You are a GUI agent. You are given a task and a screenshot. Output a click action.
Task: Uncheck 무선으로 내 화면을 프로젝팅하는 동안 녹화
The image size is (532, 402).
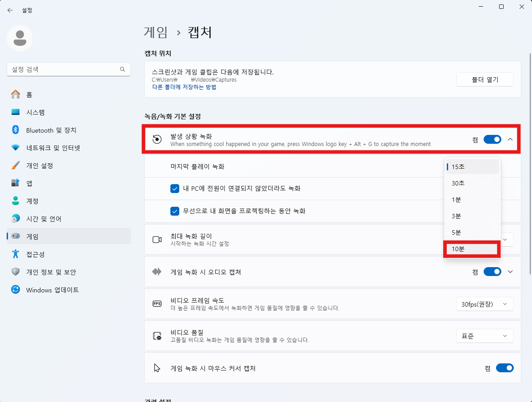tap(175, 211)
